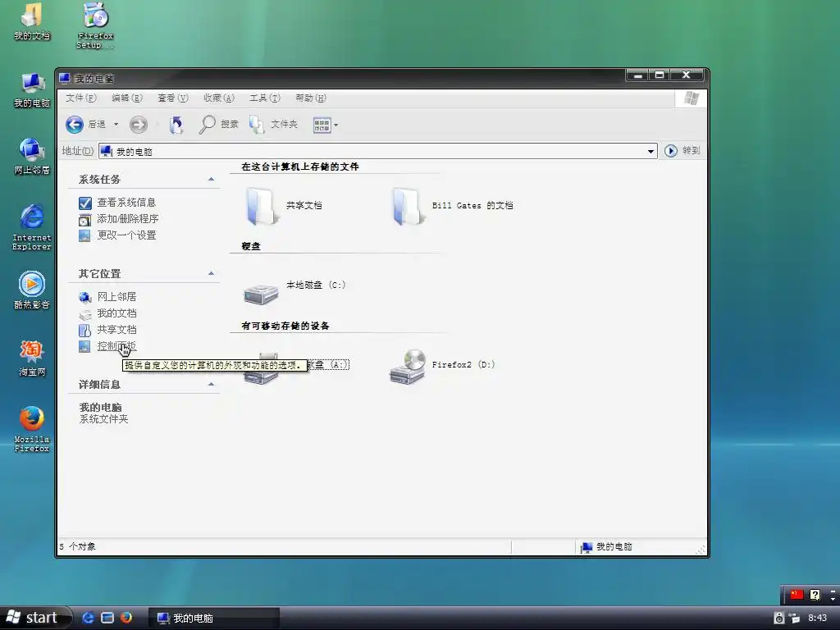Click 我的电脑 taskbar button
Image resolution: width=840 pixels, height=630 pixels.
pos(213,619)
